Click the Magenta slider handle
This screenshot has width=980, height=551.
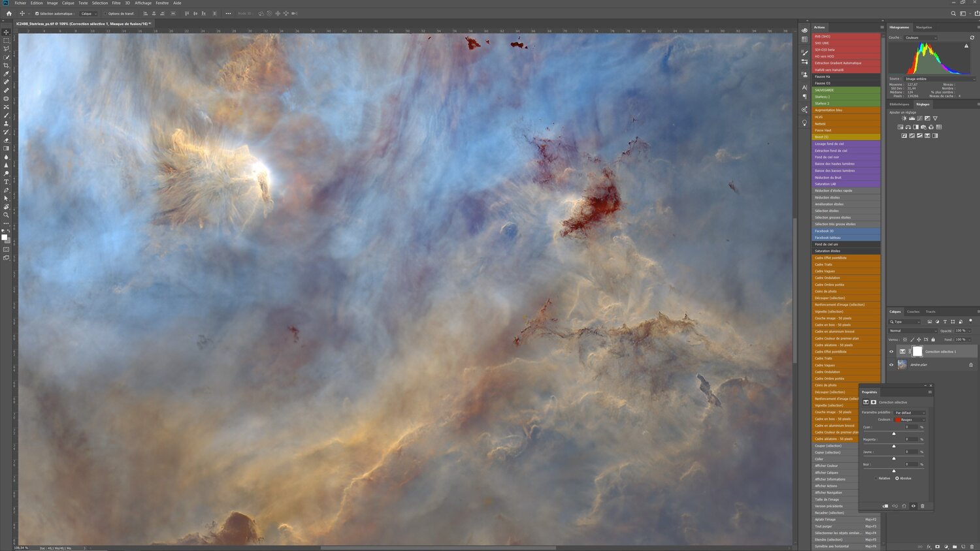click(x=894, y=446)
